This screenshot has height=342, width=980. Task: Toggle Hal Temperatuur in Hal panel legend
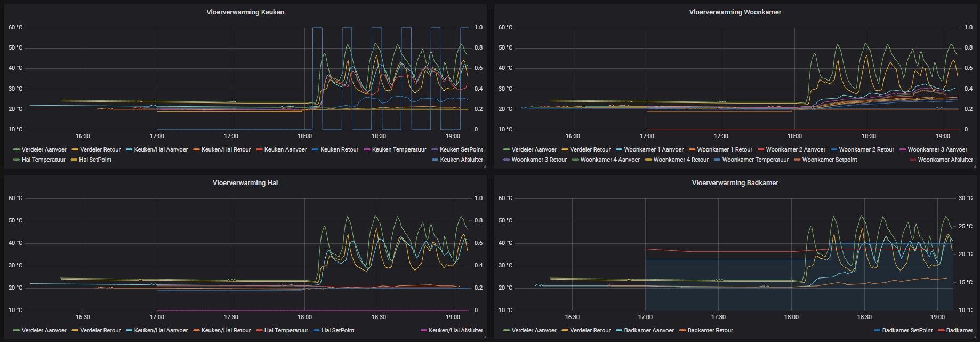point(286,331)
